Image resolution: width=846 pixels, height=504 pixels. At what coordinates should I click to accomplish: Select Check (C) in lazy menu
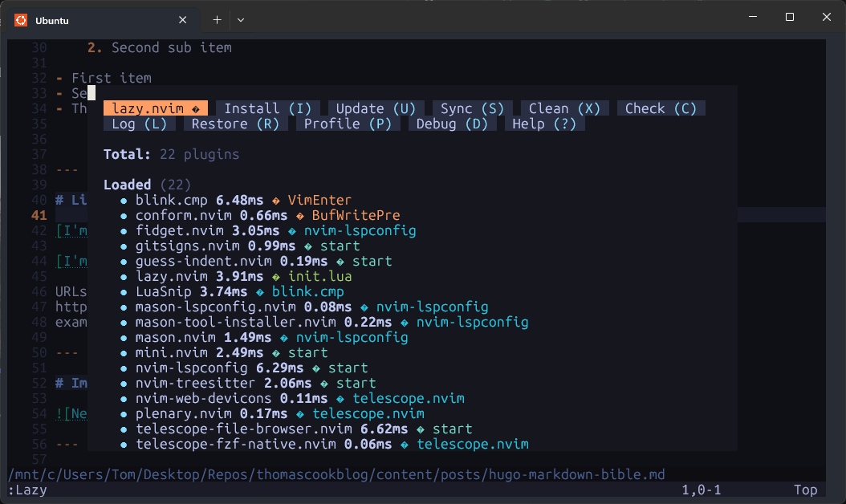pos(661,108)
